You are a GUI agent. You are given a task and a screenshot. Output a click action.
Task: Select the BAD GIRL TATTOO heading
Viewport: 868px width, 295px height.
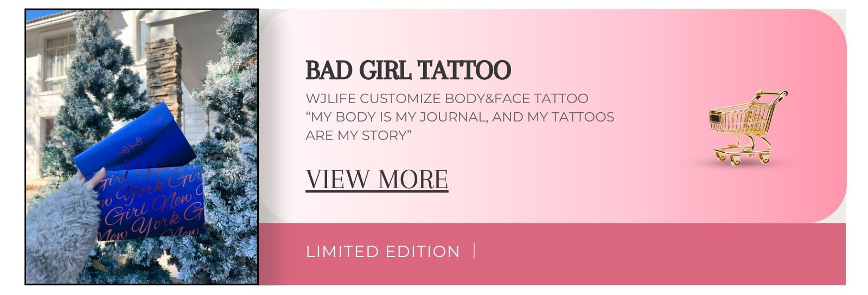[408, 70]
